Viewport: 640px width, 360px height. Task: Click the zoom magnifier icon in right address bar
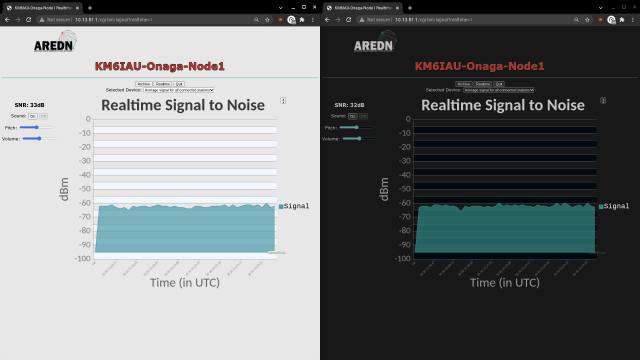pos(576,20)
